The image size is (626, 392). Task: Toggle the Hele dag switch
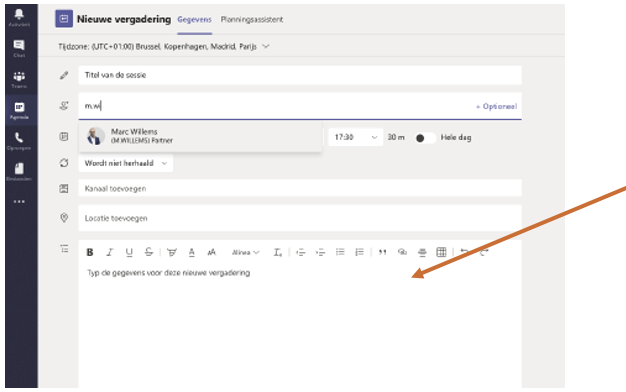tap(425, 138)
